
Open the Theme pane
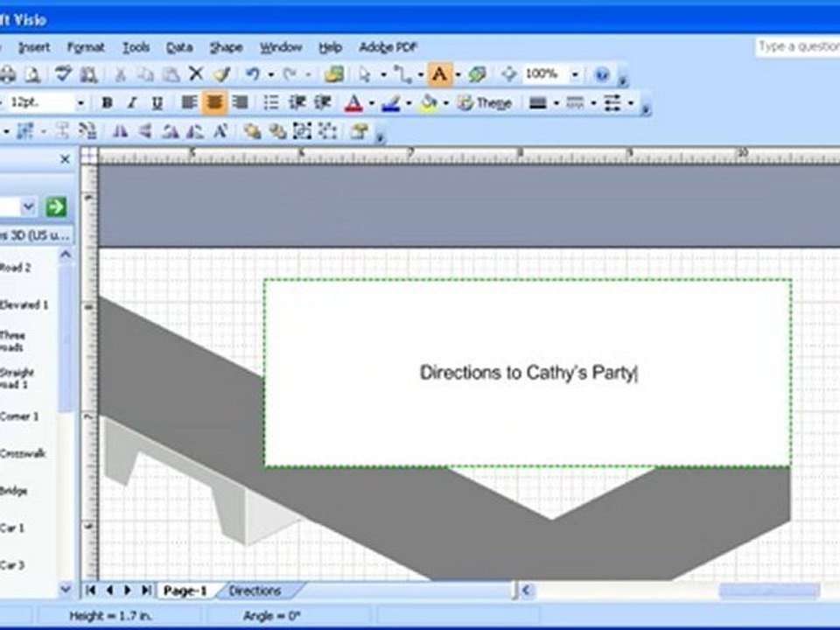point(485,102)
